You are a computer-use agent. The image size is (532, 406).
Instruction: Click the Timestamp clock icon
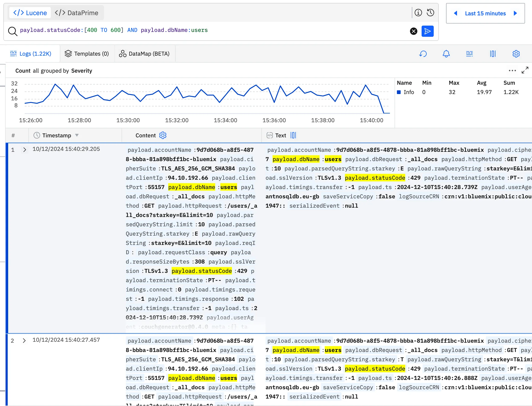[x=37, y=135]
